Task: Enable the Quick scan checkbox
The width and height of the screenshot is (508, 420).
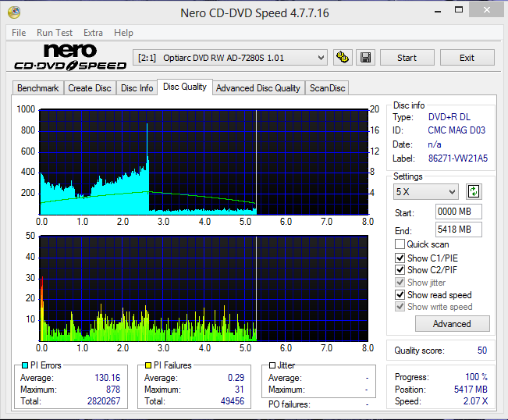Action: 400,244
